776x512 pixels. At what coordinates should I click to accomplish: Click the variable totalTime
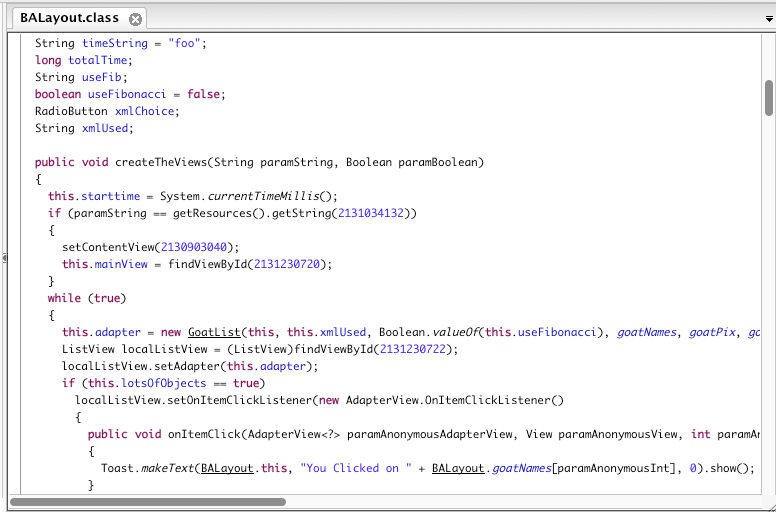pos(98,60)
